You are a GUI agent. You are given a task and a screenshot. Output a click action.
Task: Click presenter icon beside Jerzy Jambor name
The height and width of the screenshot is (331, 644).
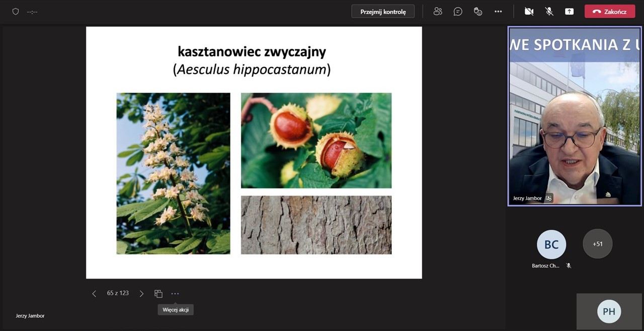(549, 198)
